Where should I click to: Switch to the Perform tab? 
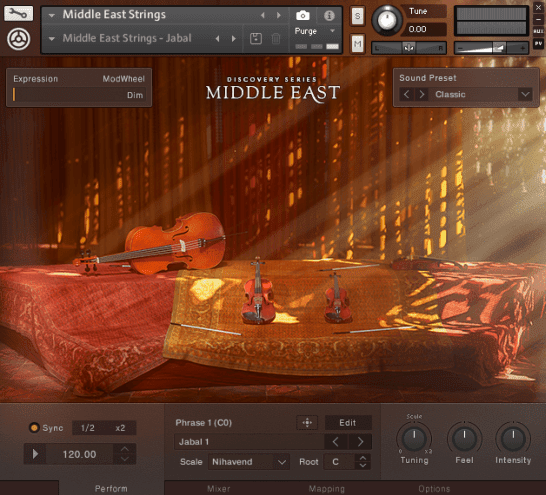(111, 488)
